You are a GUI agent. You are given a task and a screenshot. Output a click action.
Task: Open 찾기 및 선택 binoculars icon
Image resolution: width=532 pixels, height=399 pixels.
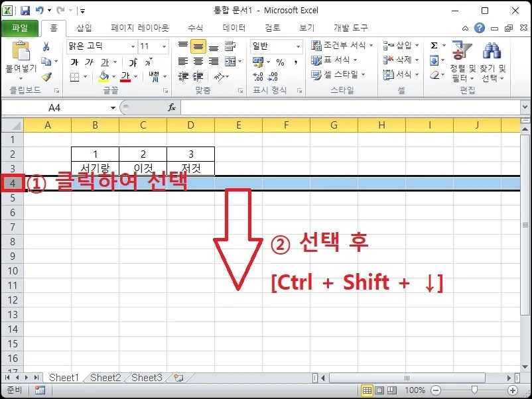tap(491, 52)
